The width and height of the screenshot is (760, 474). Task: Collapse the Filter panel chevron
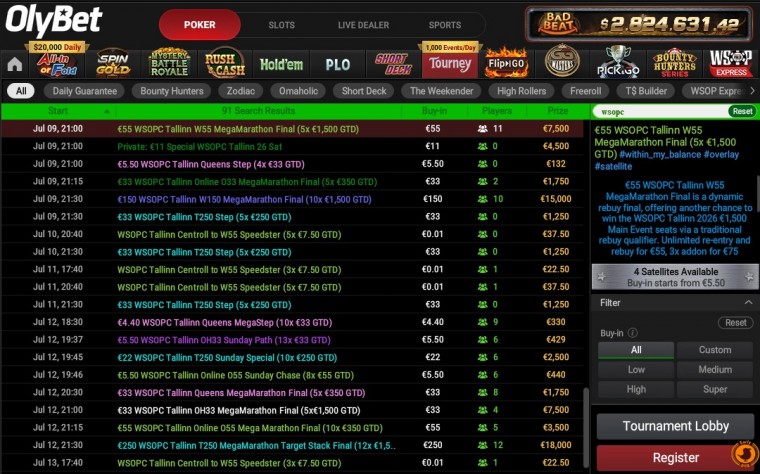click(x=748, y=302)
